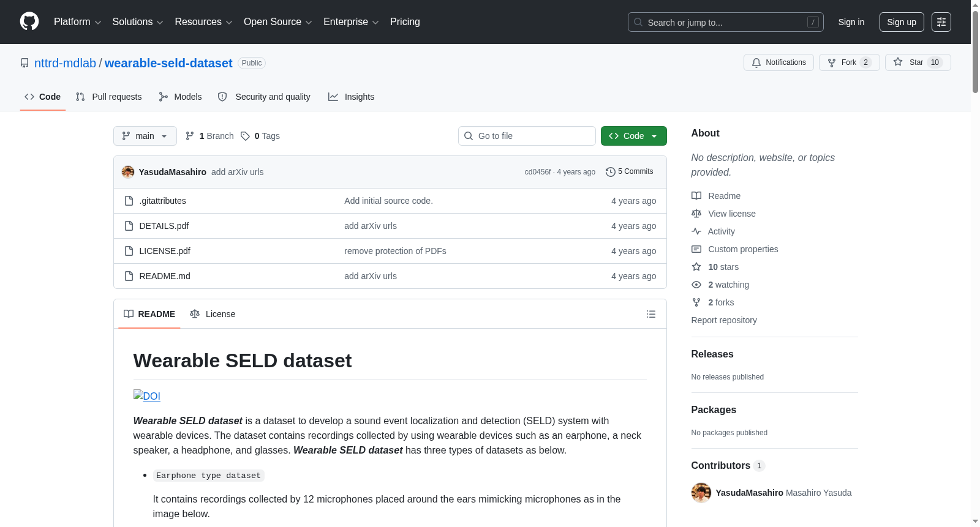Open commit hash cd0456f

point(538,172)
